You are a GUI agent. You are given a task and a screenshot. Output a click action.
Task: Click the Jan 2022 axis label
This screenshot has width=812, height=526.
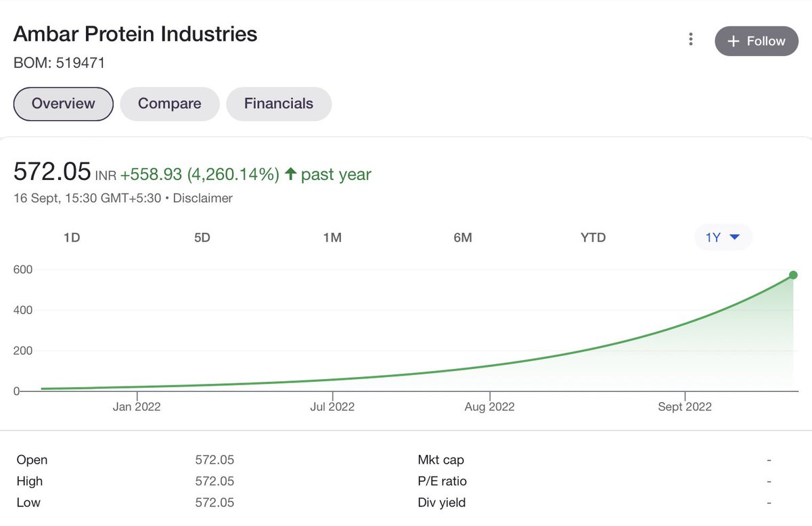point(137,407)
